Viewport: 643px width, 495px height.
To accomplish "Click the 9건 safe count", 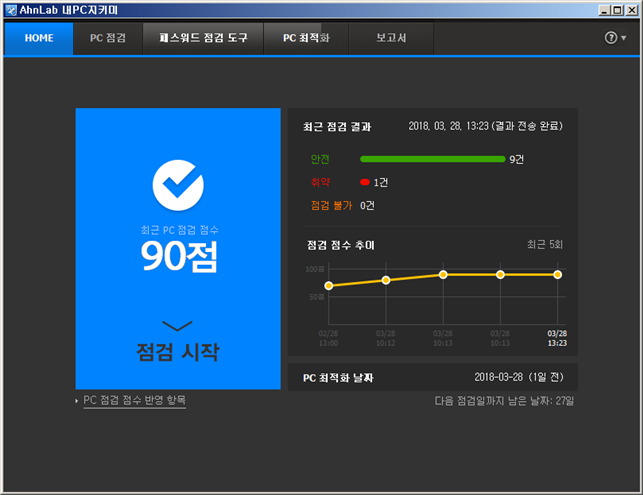I will (516, 159).
